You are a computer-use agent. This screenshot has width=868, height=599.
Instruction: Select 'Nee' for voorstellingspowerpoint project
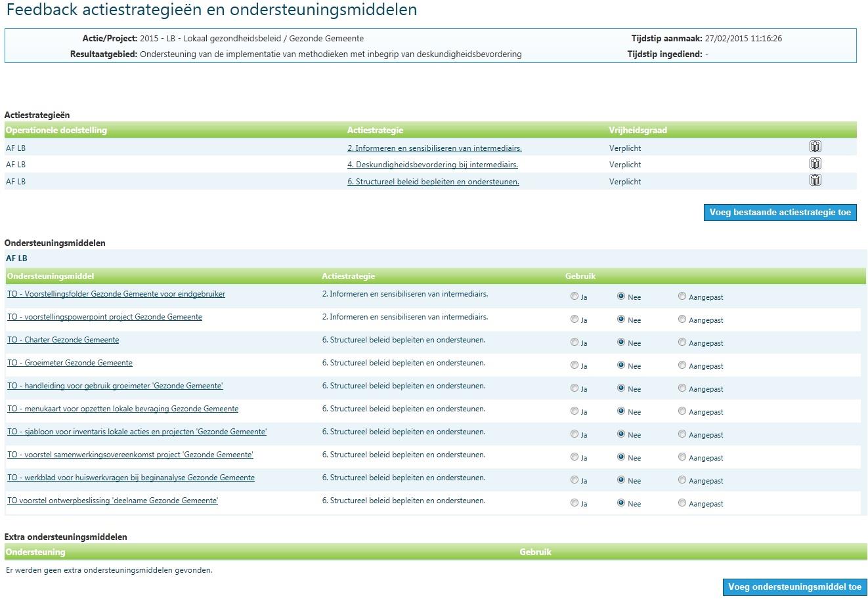(x=621, y=320)
